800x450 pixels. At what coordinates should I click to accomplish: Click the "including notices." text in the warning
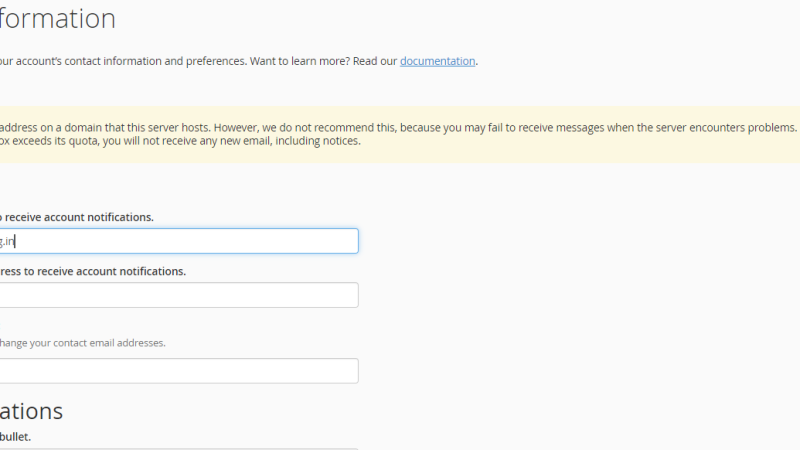[x=318, y=141]
